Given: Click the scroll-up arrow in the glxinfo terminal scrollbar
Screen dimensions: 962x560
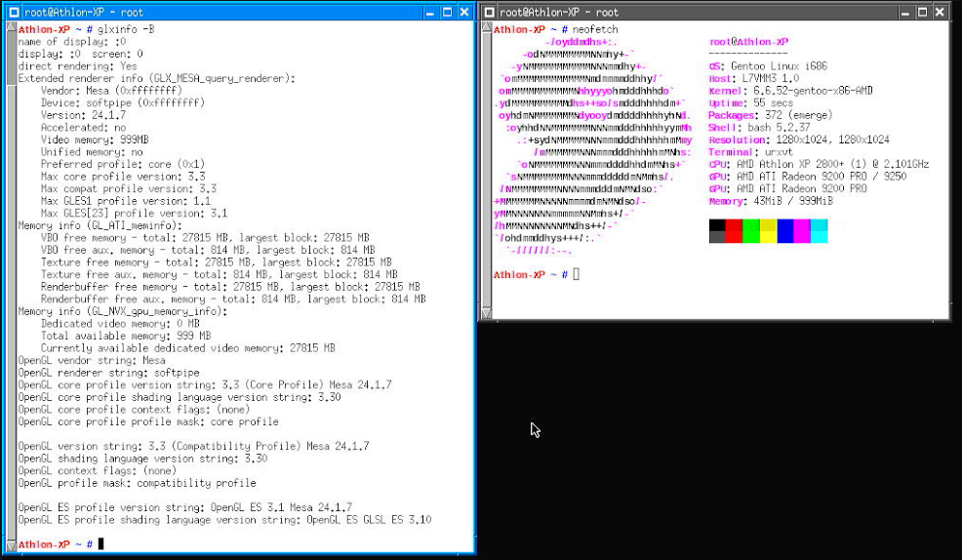Looking at the screenshot, I should [11, 27].
